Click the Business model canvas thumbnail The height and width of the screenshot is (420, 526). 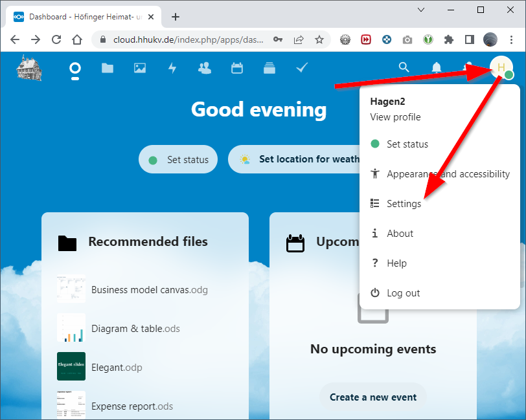click(x=71, y=289)
